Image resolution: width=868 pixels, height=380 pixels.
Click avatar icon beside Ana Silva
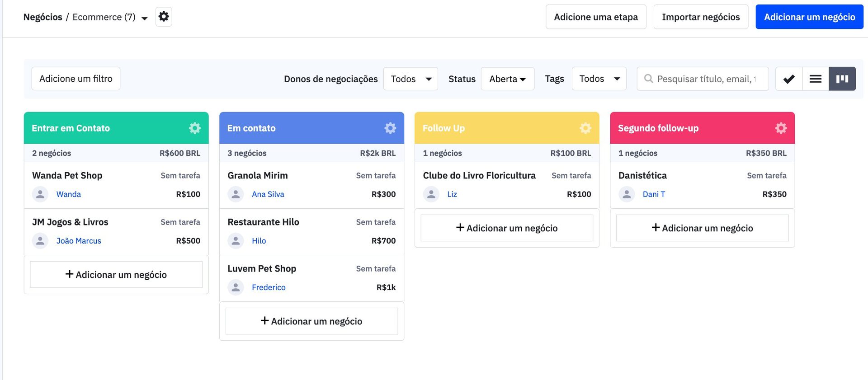point(236,194)
